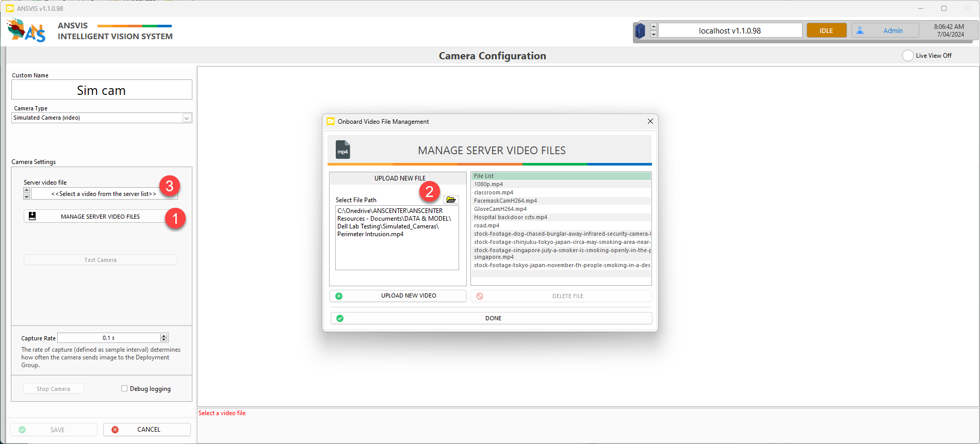Select Hospital backdoor cctv.mp4 from list
Viewport: 980px width, 444px height.
[x=510, y=217]
